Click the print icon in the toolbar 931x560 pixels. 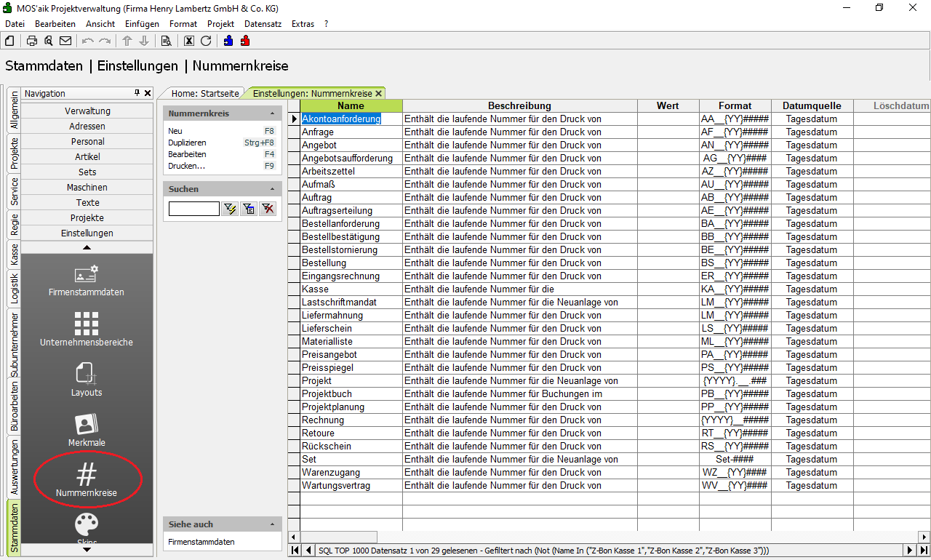tap(32, 41)
